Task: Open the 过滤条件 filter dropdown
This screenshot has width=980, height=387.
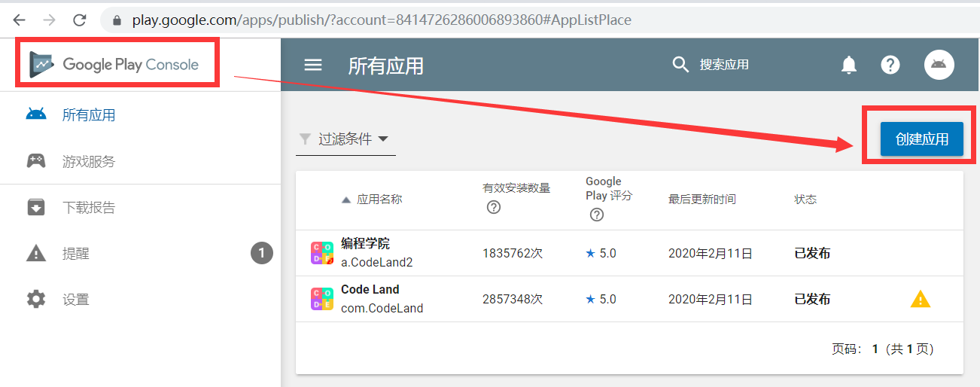Action: coord(345,139)
